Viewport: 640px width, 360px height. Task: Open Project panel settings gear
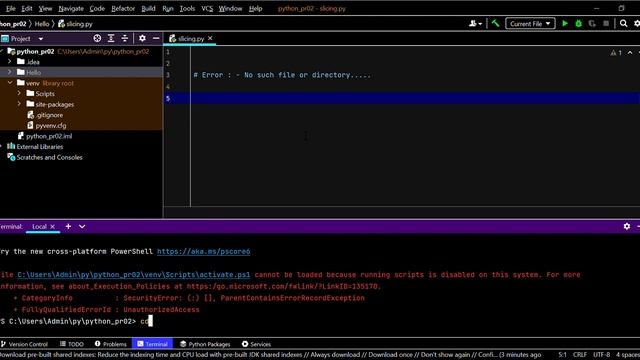142,38
